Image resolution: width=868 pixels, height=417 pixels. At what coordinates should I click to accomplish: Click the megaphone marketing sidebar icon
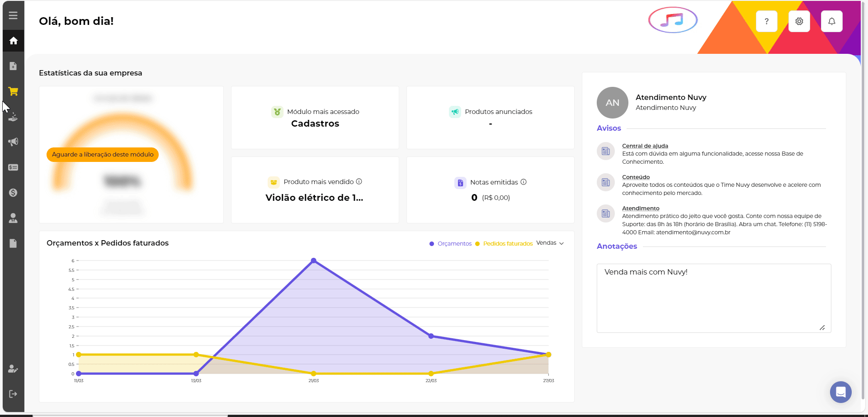pos(13,142)
